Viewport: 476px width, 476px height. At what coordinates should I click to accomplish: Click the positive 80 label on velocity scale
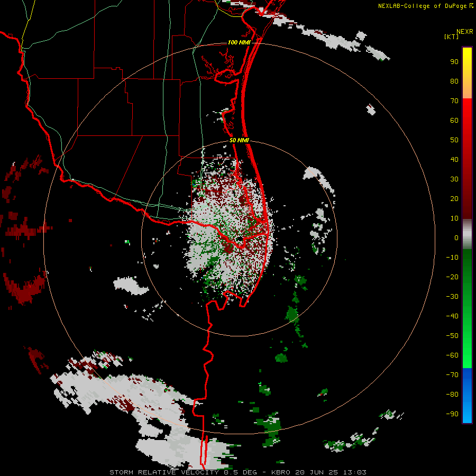point(454,81)
